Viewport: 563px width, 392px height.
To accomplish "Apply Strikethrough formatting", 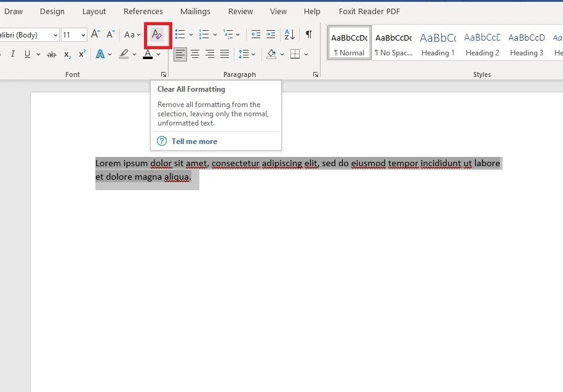I will [x=51, y=54].
